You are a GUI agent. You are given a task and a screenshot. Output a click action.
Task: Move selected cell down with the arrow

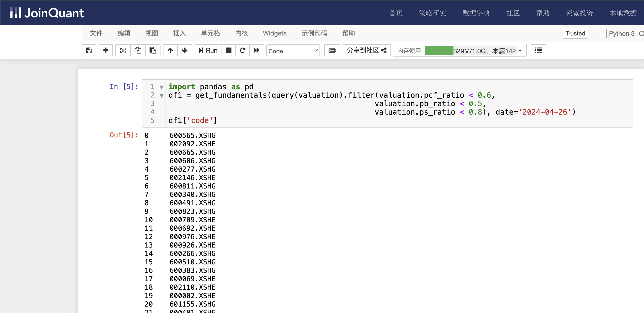click(x=185, y=51)
